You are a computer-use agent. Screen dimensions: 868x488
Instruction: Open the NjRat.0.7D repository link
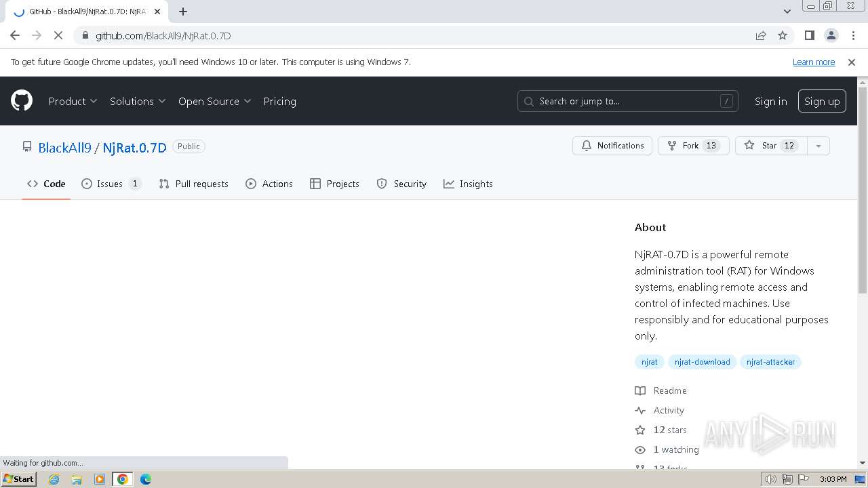[134, 147]
